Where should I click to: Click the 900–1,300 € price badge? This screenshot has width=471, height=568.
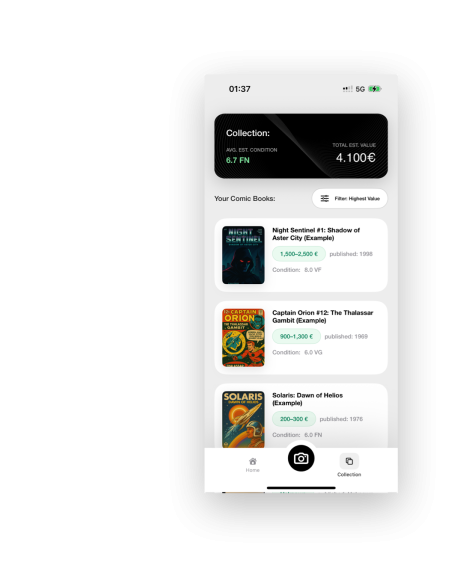(296, 337)
